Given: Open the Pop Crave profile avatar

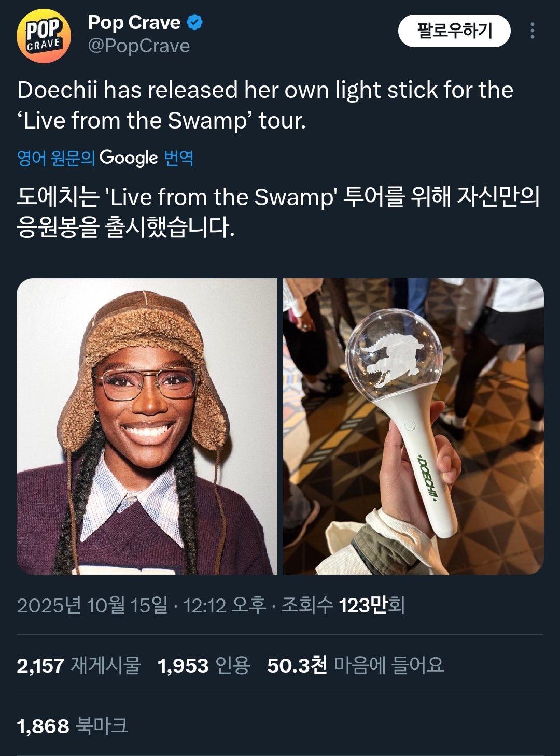Looking at the screenshot, I should tap(44, 36).
